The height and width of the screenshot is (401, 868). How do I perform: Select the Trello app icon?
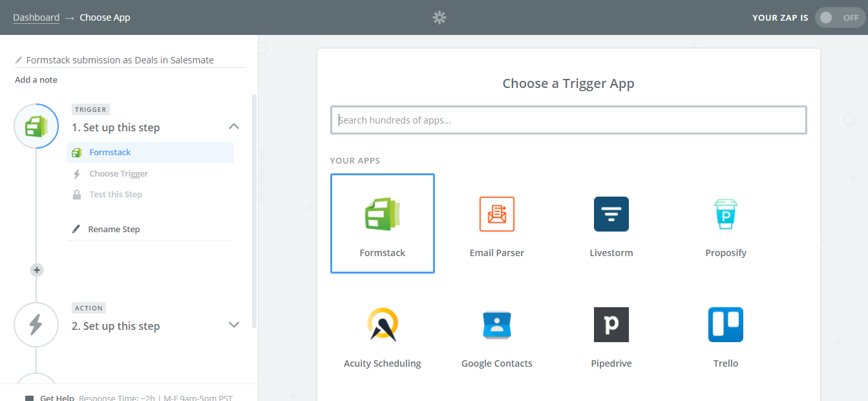click(726, 325)
